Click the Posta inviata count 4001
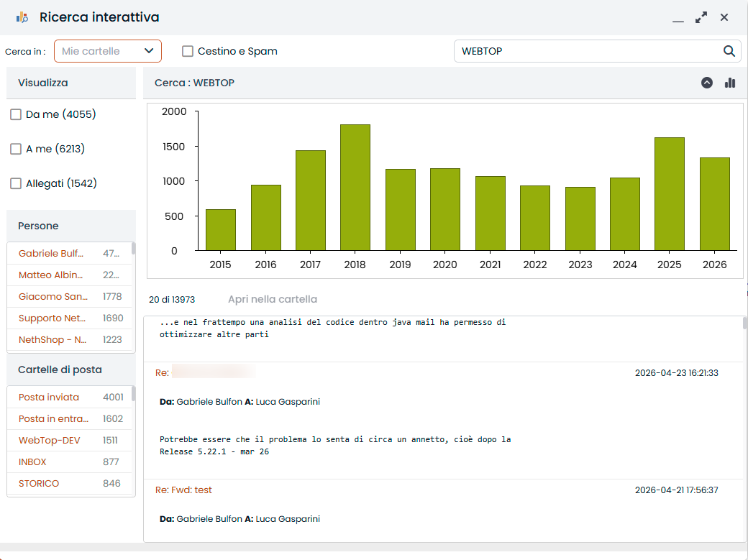 pos(113,397)
